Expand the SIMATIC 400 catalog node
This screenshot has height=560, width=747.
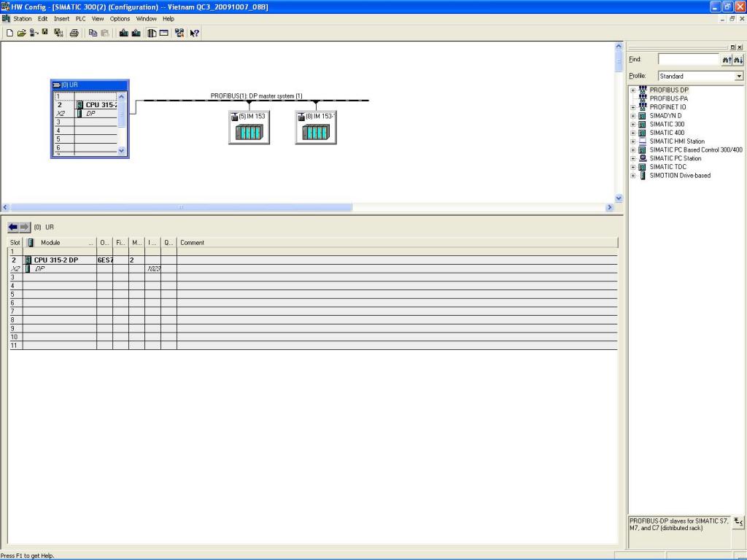coord(632,133)
